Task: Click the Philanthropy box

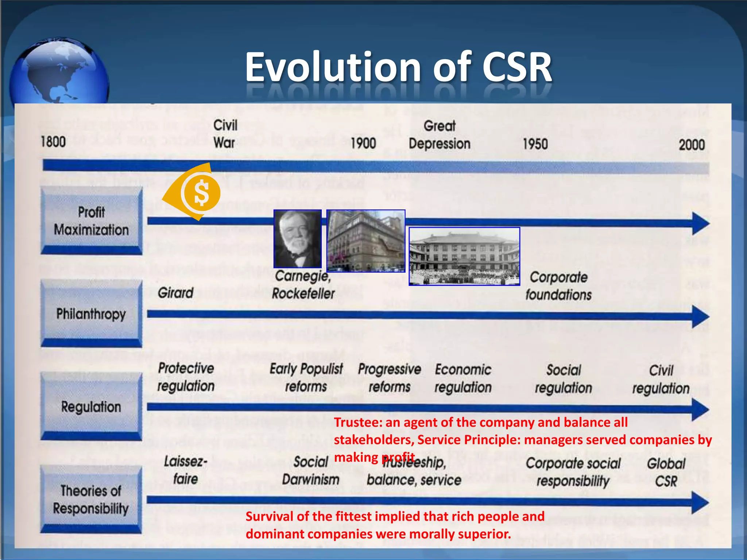Action: tap(91, 314)
